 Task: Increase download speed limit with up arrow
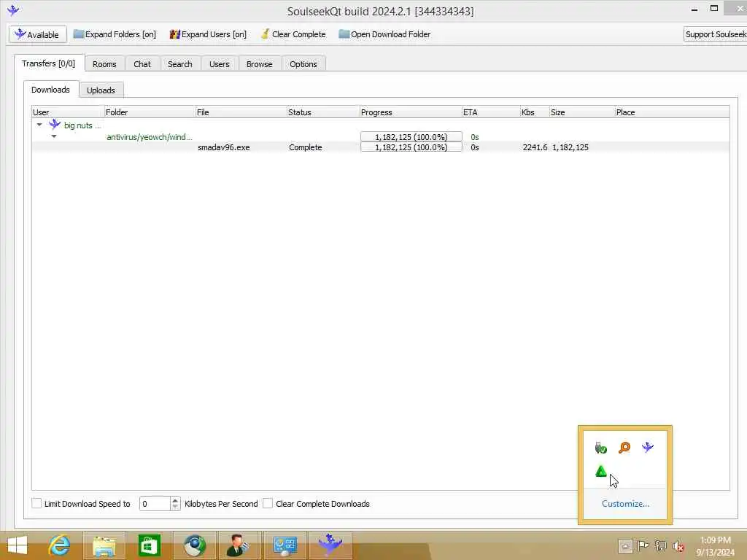point(175,500)
